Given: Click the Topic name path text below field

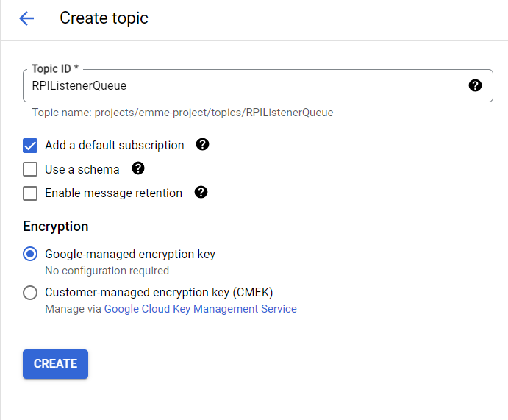Looking at the screenshot, I should click(182, 113).
